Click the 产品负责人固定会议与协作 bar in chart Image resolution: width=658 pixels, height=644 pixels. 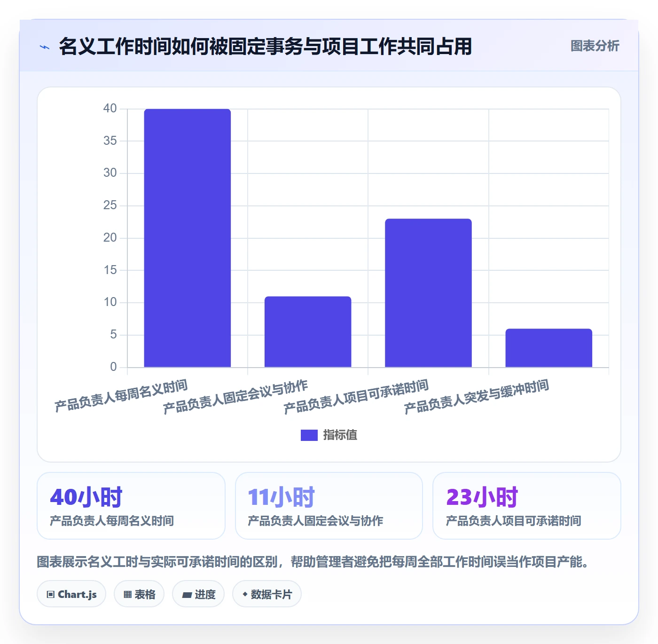(308, 332)
